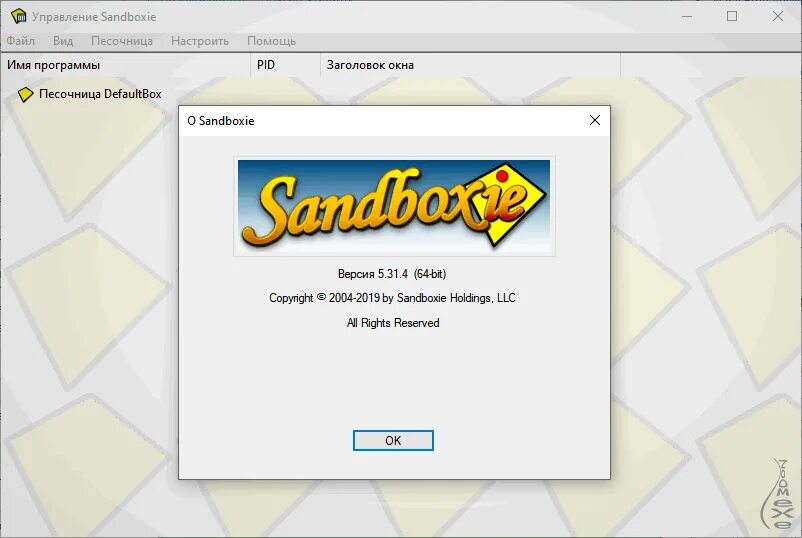This screenshot has width=802, height=538.
Task: Open the Помощь menu
Action: pos(272,41)
